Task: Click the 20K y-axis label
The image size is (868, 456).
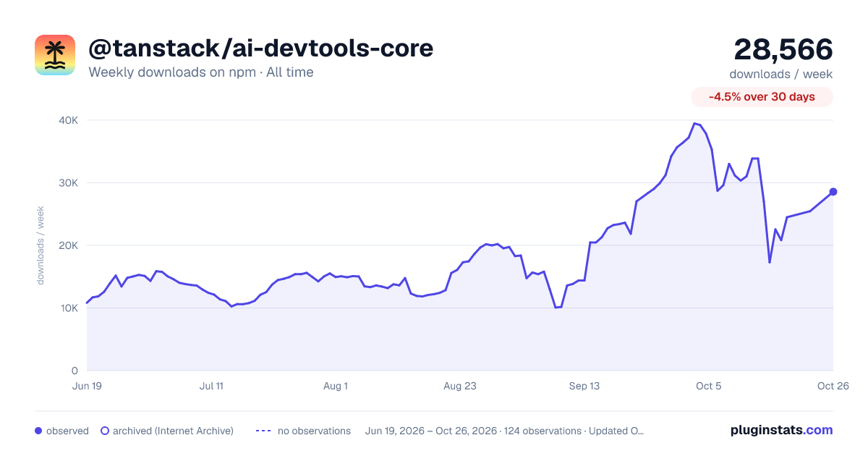Action: click(68, 245)
